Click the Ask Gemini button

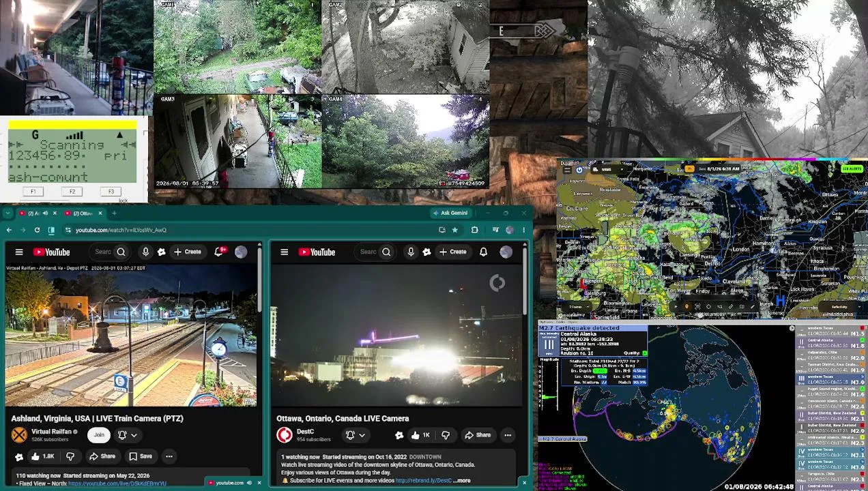click(x=450, y=213)
